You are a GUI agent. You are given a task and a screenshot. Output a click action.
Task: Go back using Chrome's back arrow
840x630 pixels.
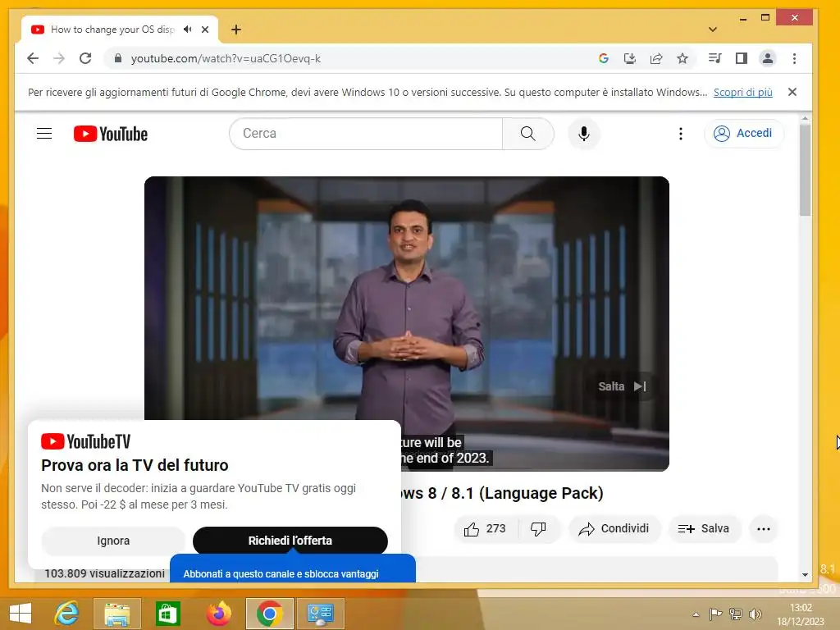click(33, 58)
